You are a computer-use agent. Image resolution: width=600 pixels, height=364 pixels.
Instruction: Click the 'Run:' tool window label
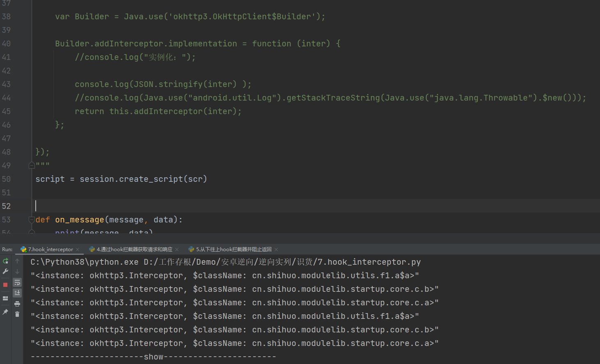(7, 249)
